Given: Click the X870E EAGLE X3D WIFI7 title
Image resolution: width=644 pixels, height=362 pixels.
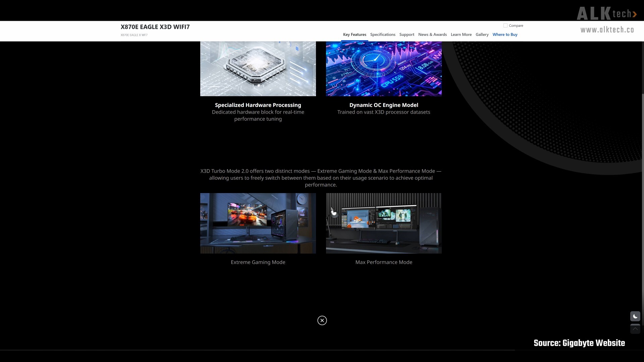Looking at the screenshot, I should 155,27.
